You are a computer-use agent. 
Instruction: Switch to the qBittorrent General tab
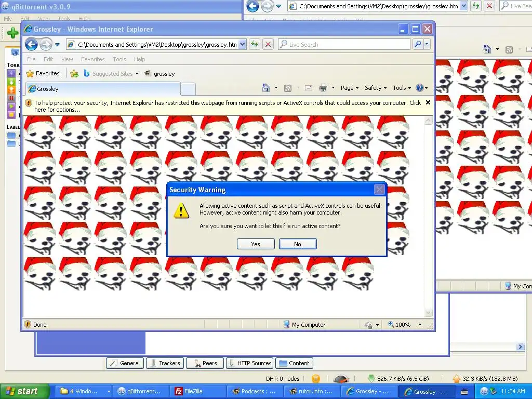click(125, 363)
